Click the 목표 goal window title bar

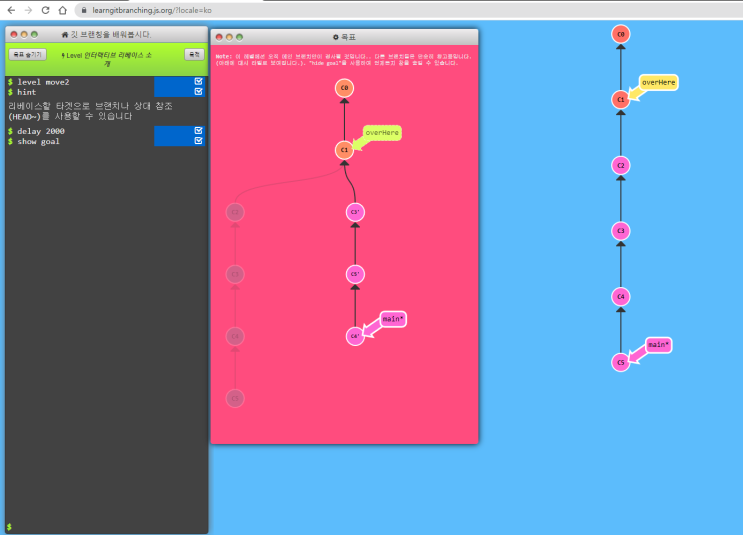pos(345,36)
